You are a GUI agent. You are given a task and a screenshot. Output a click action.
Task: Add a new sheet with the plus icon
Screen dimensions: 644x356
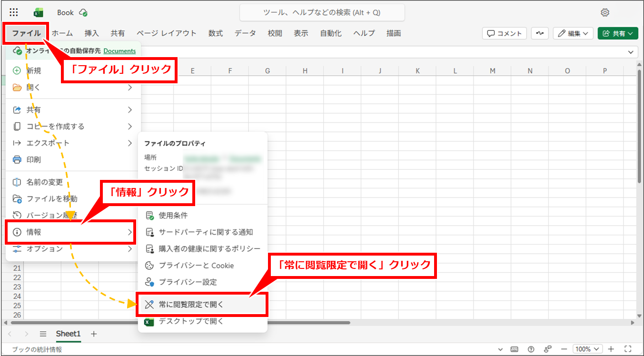point(94,334)
